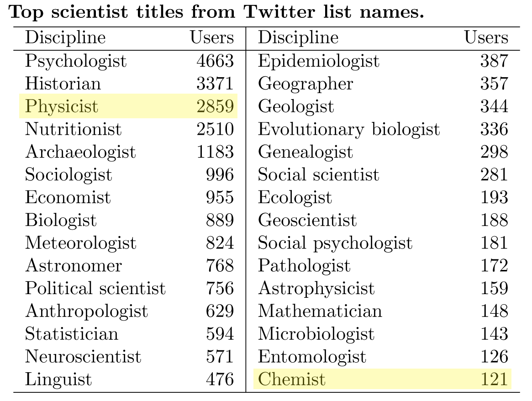Select the Meteorologist discipline cell

[80, 243]
